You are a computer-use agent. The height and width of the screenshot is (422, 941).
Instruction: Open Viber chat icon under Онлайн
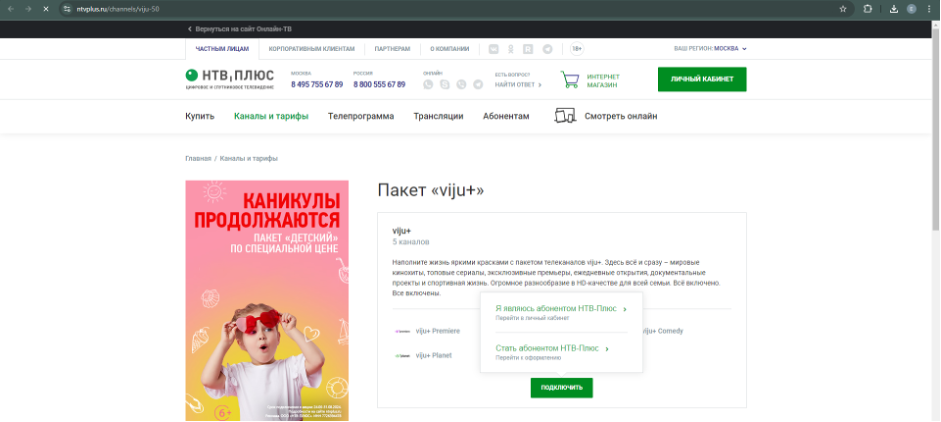pos(461,85)
